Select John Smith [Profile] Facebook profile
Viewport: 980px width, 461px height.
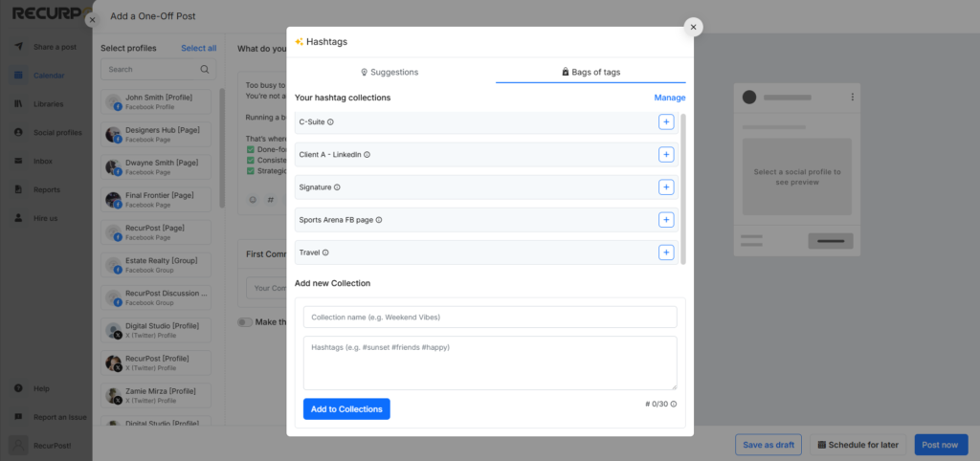coord(156,101)
